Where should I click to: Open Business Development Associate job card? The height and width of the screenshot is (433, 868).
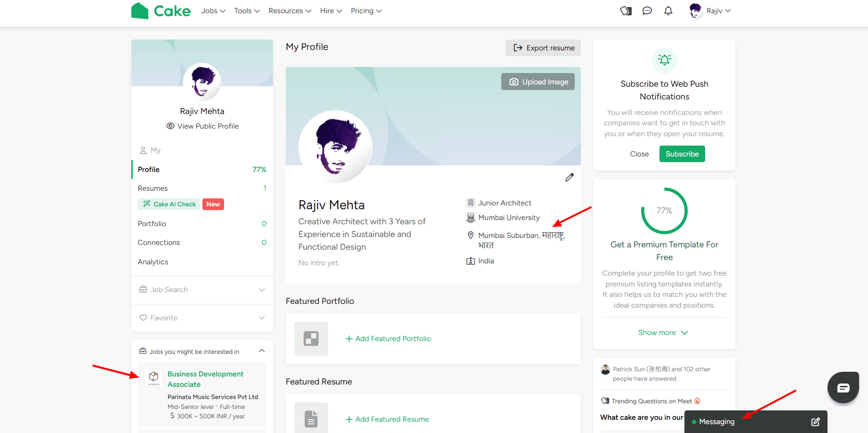coord(202,395)
